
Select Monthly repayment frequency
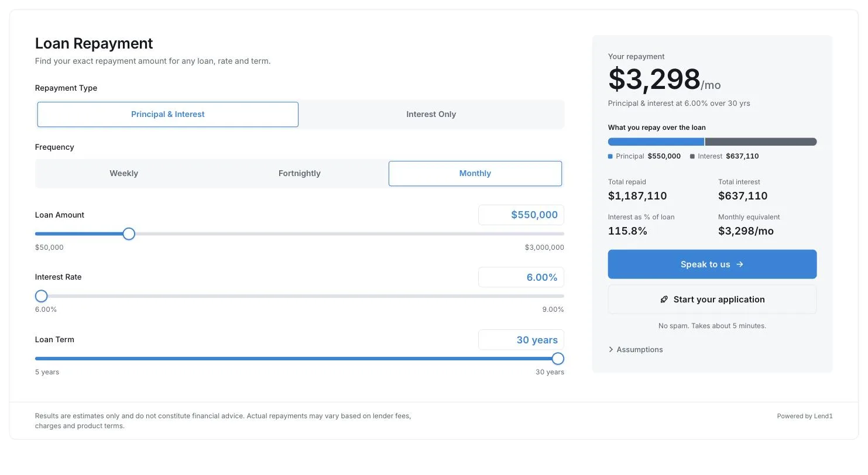[x=475, y=174]
